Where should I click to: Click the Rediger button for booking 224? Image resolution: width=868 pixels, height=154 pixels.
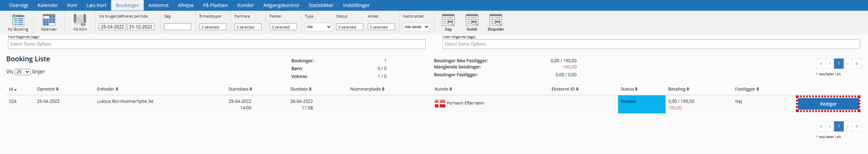(828, 104)
